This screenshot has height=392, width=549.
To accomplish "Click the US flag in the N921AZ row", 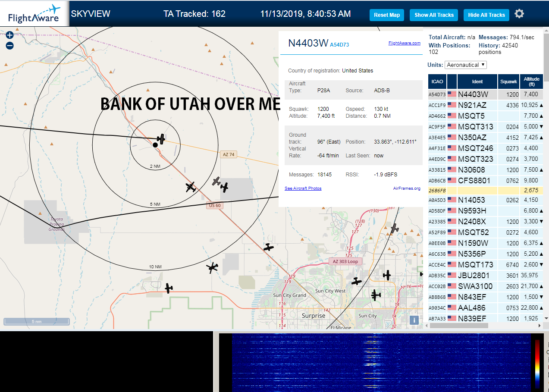I will 452,105.
